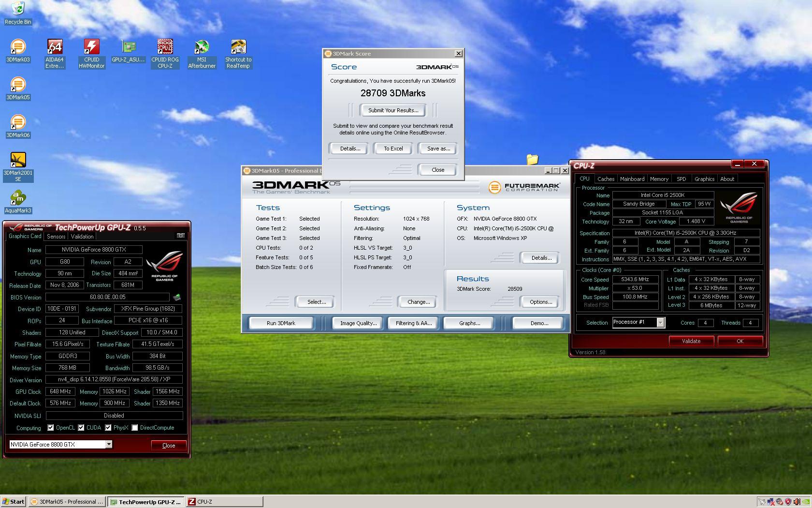Toggle the OpenCL checkbox in GPU-Z
The width and height of the screenshot is (812, 508).
click(x=51, y=428)
